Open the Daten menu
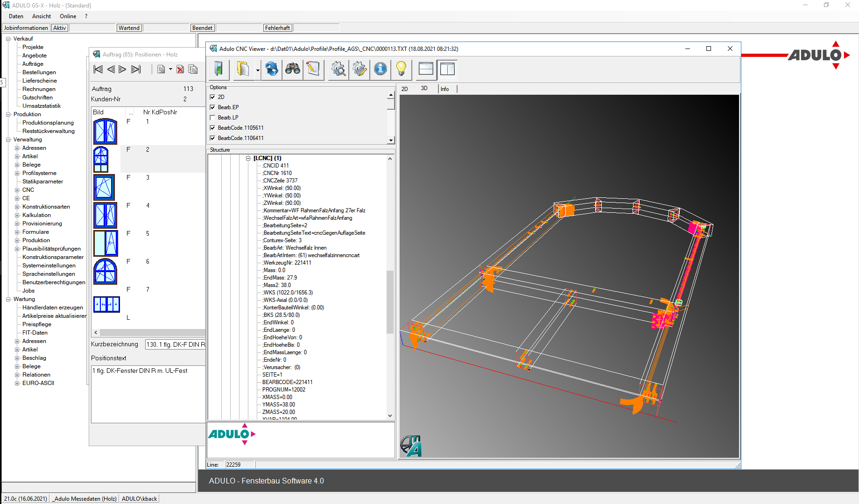Screen dimensions: 859x504 click(x=16, y=16)
